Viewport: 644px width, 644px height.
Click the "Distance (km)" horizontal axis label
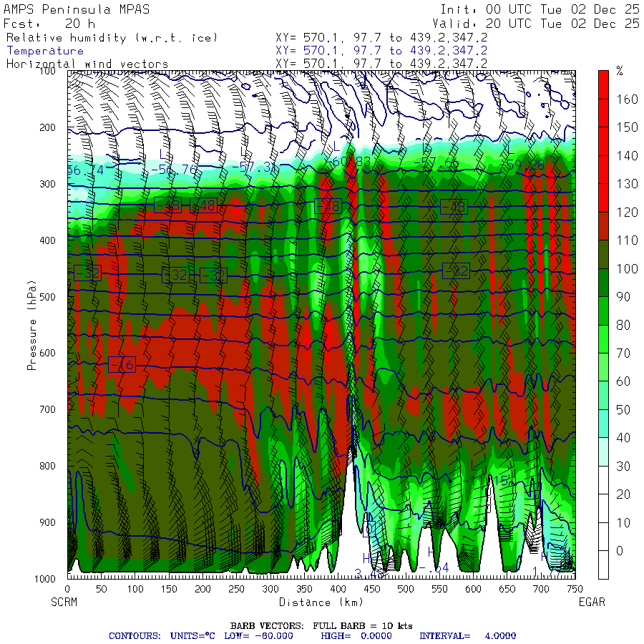(321, 602)
